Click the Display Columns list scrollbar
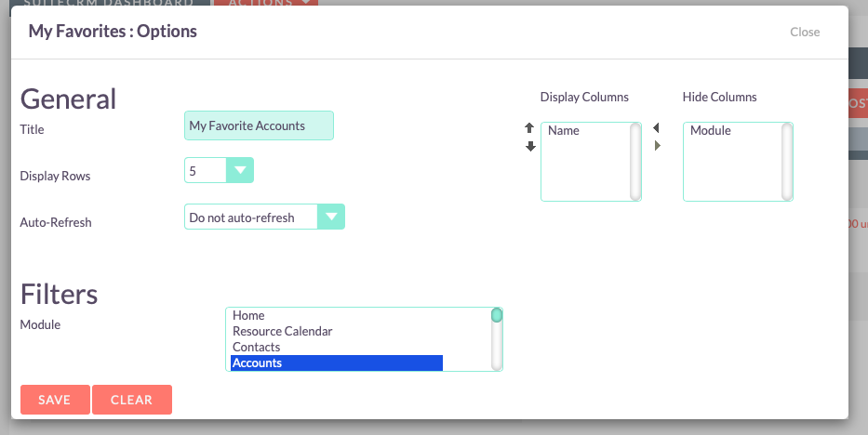The height and width of the screenshot is (435, 868). pyautogui.click(x=634, y=162)
